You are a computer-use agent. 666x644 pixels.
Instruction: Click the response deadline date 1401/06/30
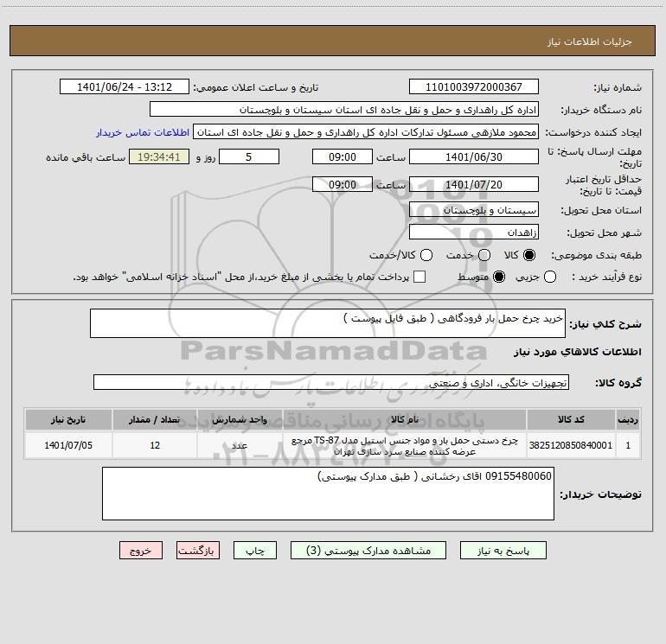(x=474, y=156)
